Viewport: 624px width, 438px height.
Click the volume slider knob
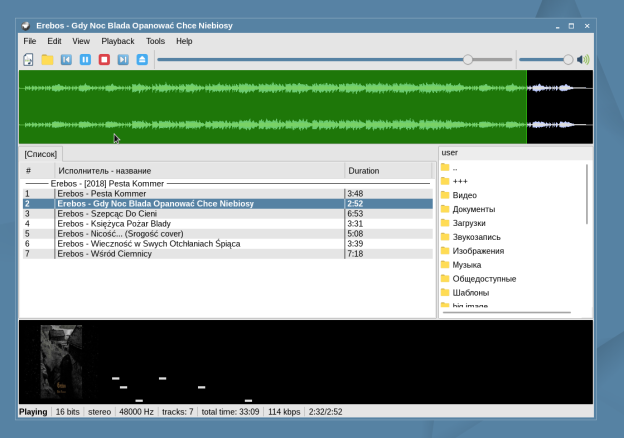[x=568, y=60]
